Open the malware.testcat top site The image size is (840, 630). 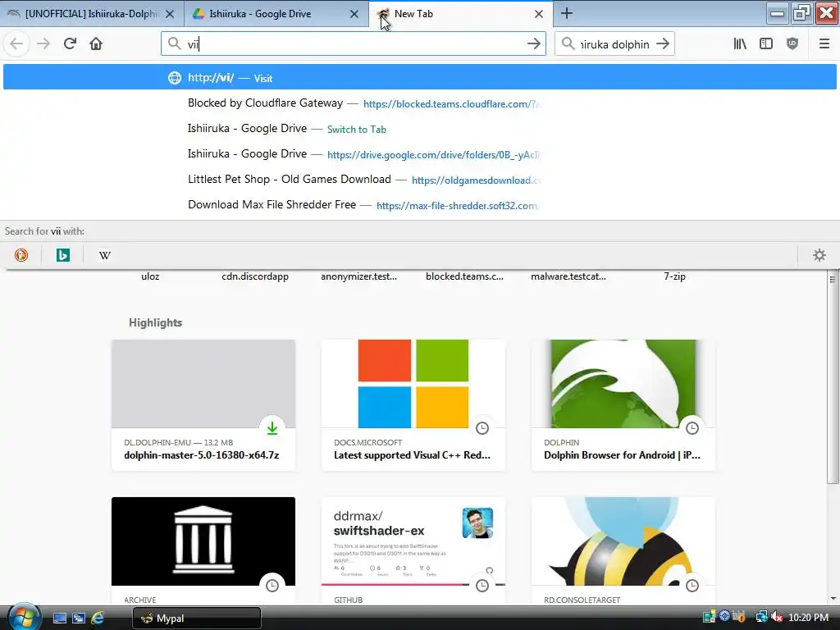point(568,276)
